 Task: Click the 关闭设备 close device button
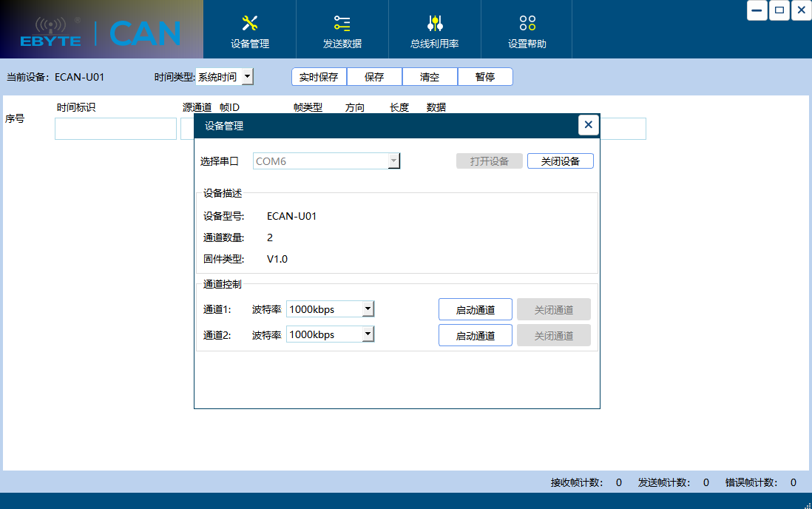click(x=560, y=161)
